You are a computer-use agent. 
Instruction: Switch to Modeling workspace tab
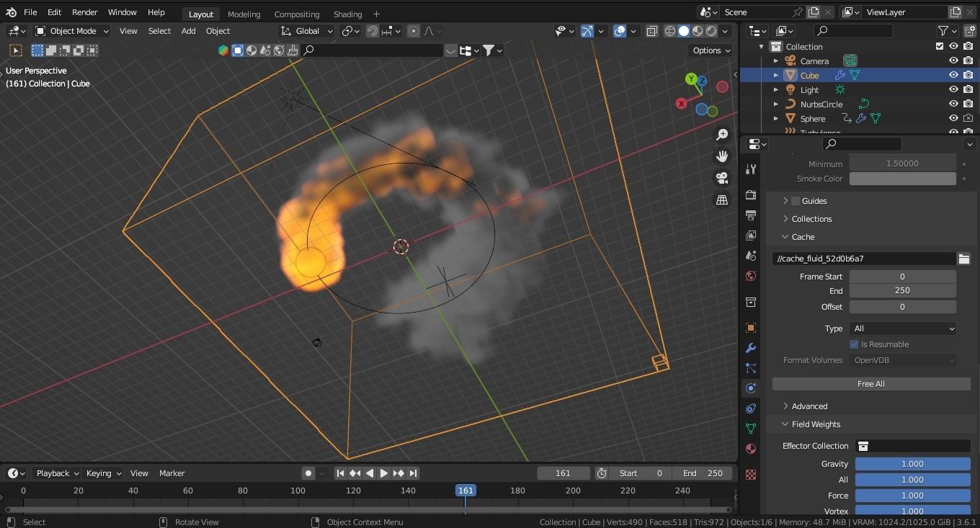tap(244, 14)
